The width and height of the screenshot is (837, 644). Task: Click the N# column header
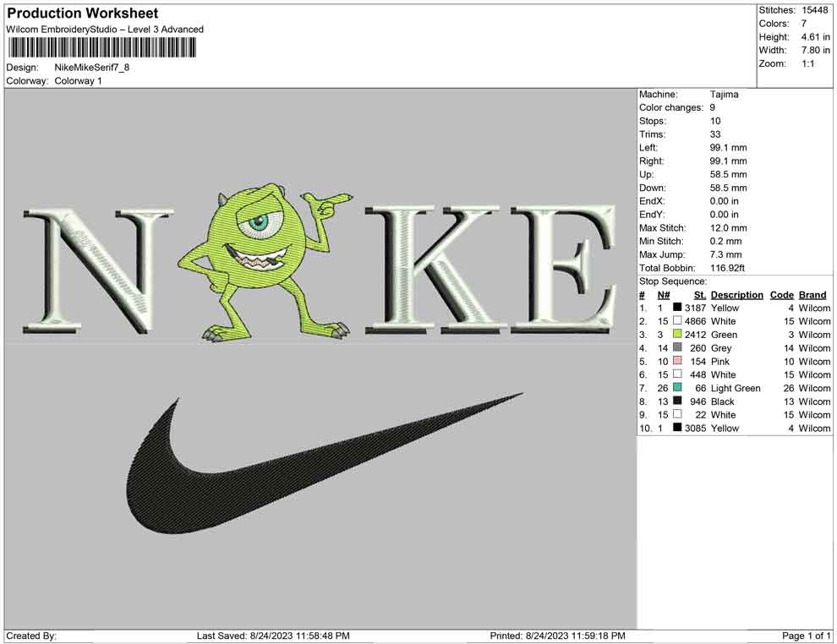pyautogui.click(x=664, y=294)
